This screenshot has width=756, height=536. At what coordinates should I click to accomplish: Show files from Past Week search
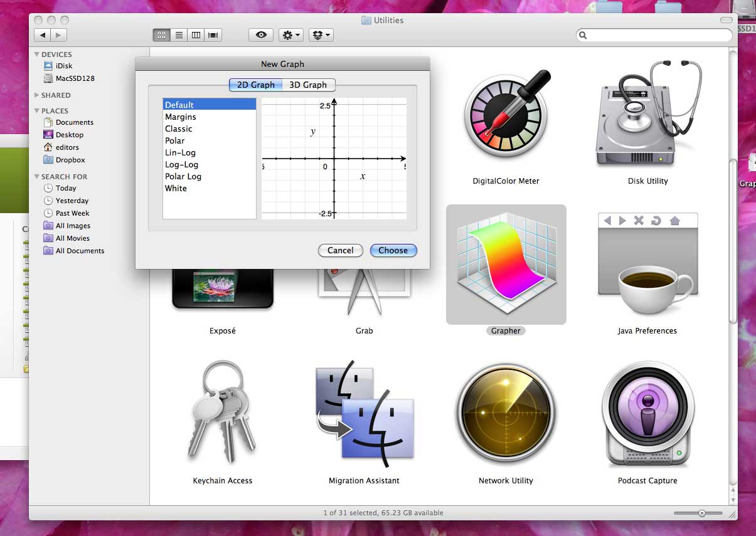tap(66, 213)
